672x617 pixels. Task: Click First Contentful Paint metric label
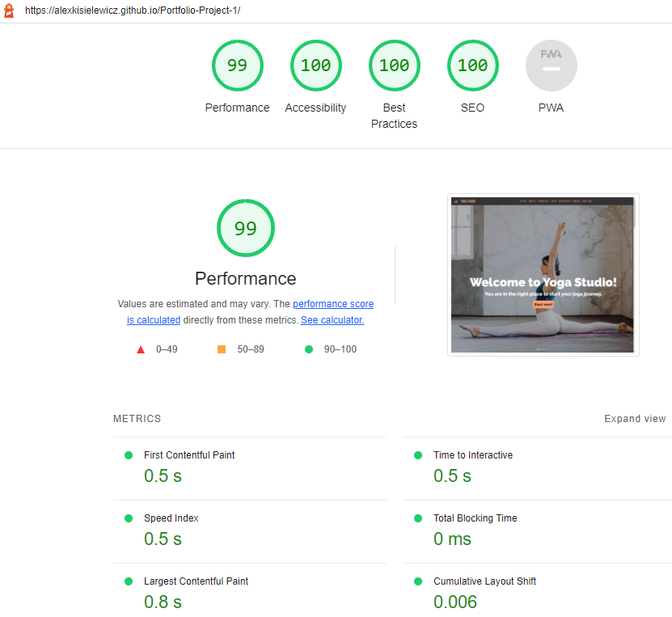pyautogui.click(x=189, y=455)
